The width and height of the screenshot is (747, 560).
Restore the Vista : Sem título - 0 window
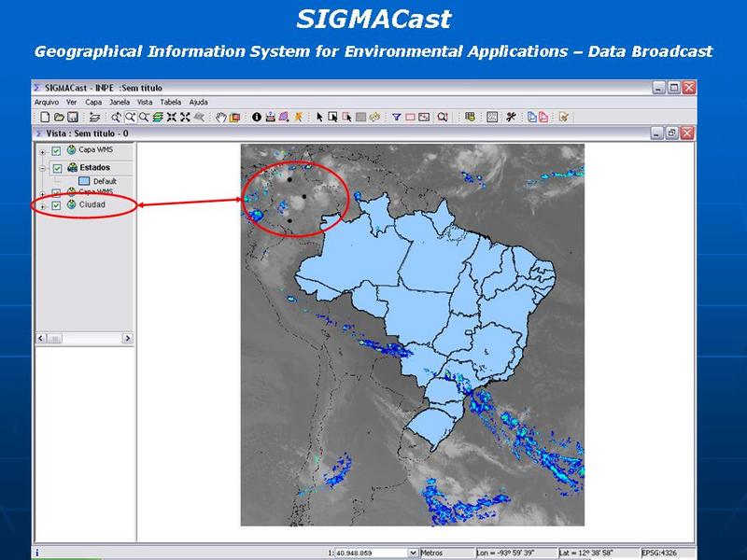pos(671,133)
